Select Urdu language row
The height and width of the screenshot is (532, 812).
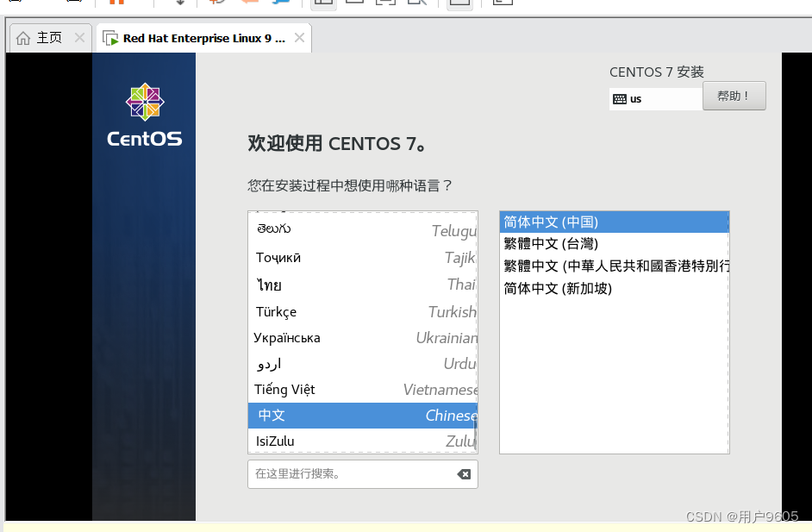363,364
